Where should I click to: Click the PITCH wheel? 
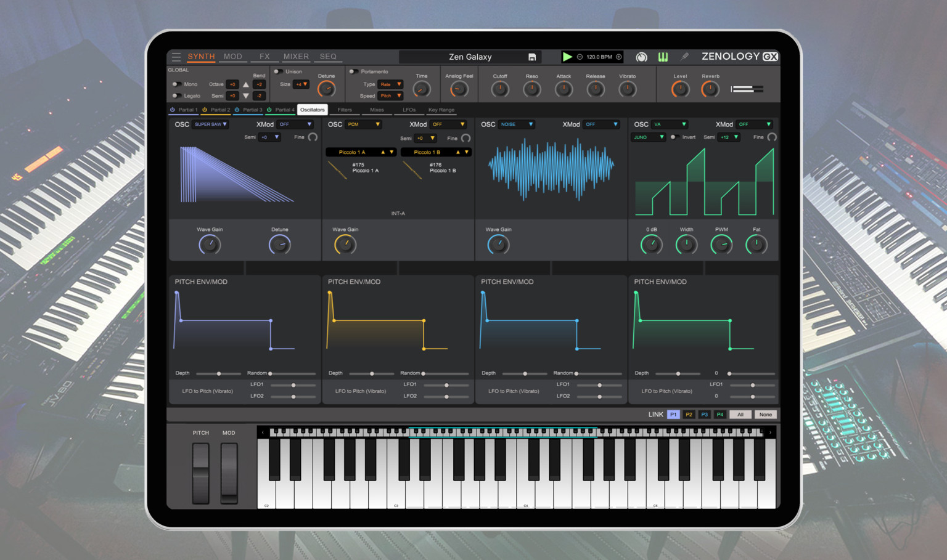point(200,473)
